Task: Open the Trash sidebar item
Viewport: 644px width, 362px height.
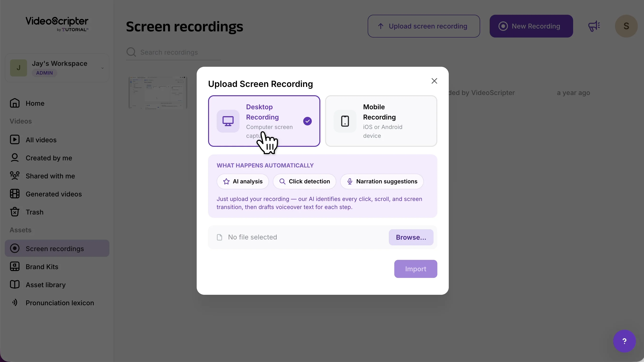Action: pyautogui.click(x=57, y=212)
